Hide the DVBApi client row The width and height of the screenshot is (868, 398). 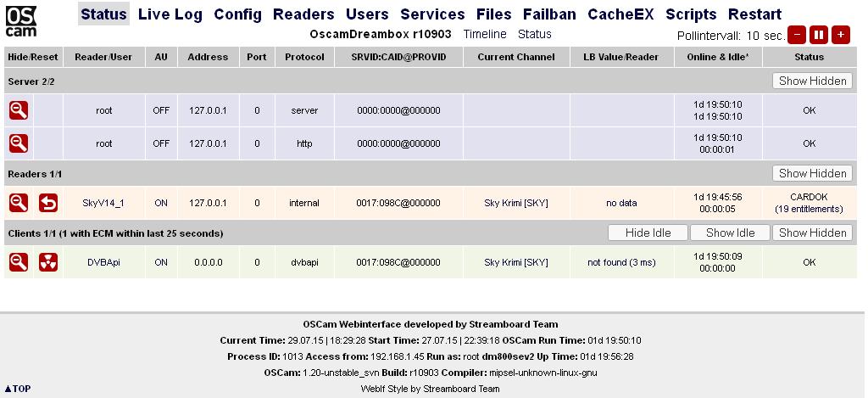[19, 262]
